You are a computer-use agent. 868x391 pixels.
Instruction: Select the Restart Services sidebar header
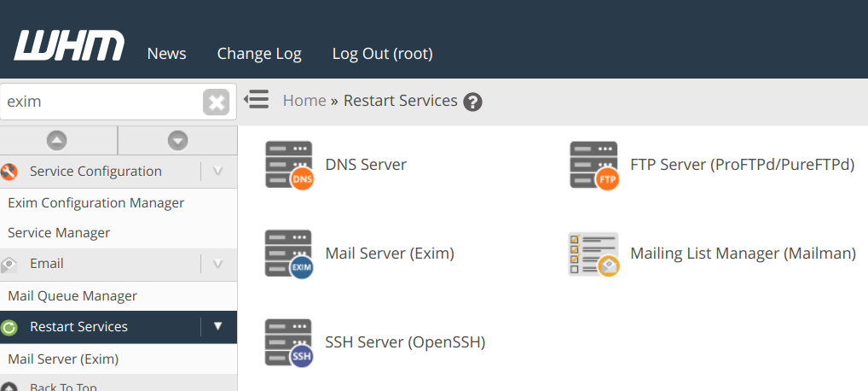78,327
